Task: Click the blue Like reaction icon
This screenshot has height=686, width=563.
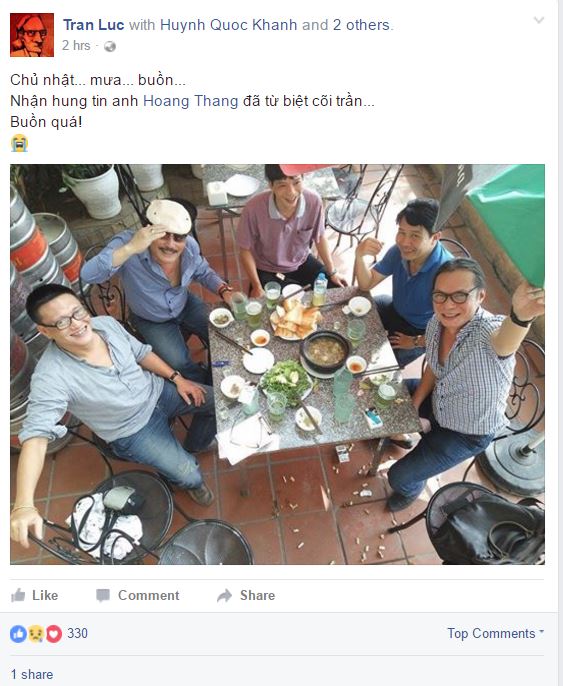Action: click(18, 634)
